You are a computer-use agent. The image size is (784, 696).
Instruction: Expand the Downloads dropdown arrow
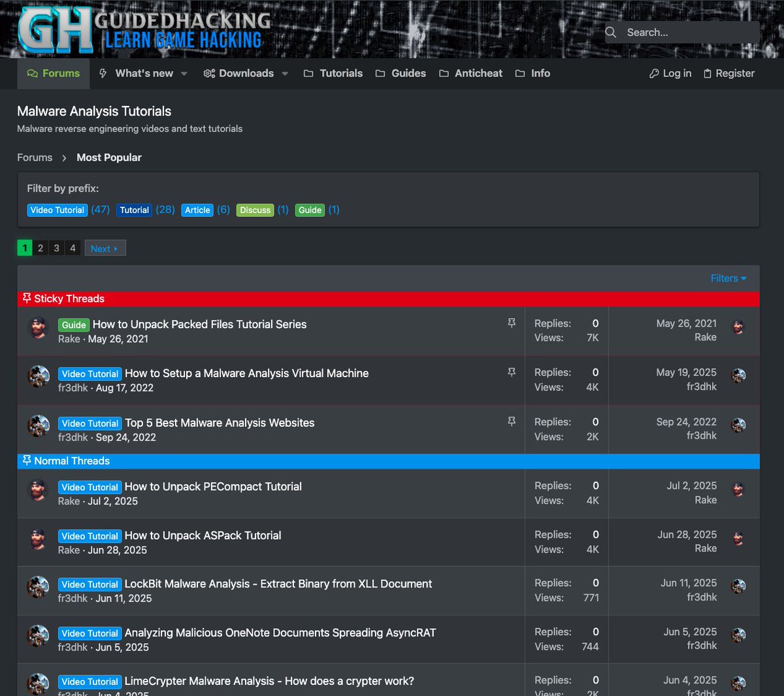pyautogui.click(x=285, y=74)
